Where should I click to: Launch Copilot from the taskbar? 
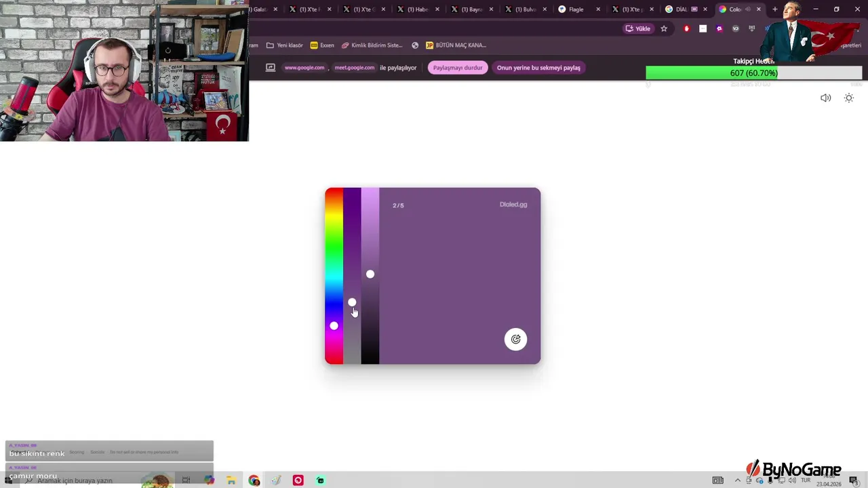pos(209,481)
